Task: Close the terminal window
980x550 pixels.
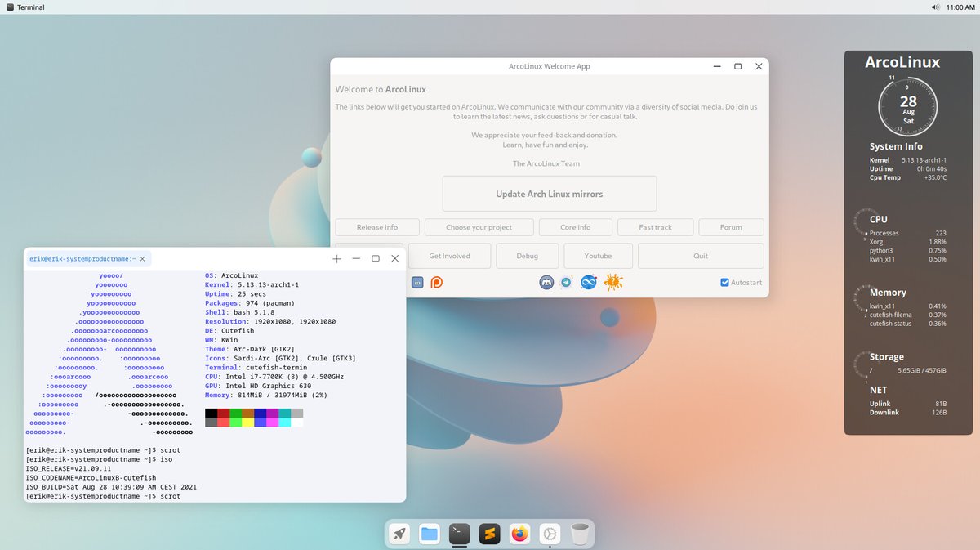Action: pyautogui.click(x=395, y=258)
